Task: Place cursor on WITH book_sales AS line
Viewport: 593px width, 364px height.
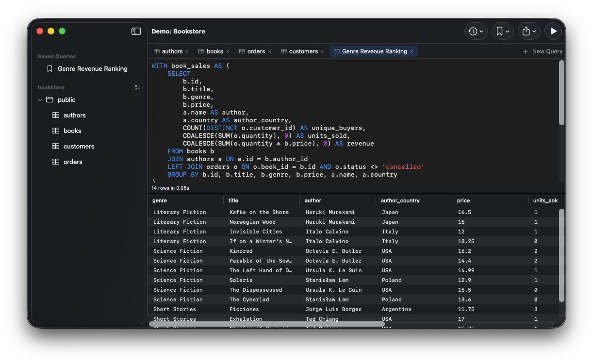Action: click(190, 66)
